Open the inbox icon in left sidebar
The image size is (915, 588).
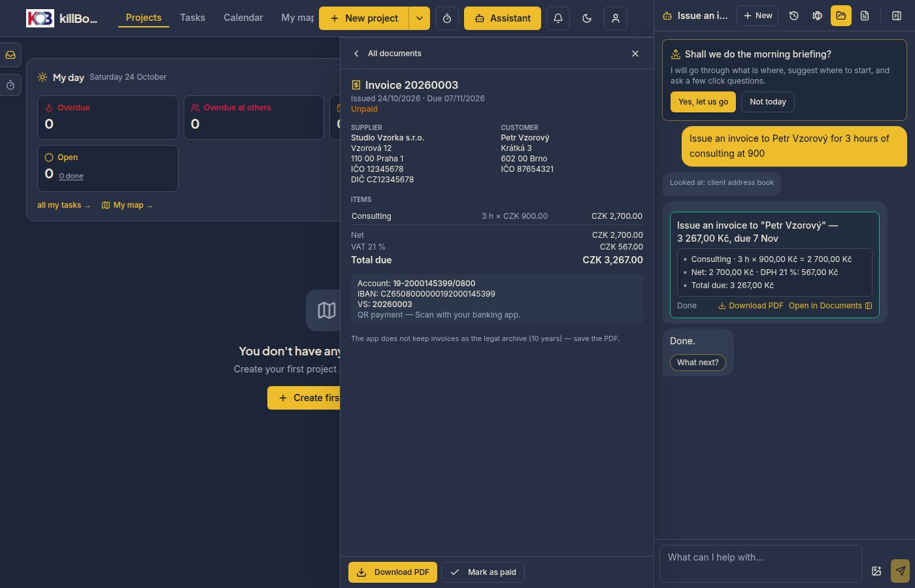click(x=10, y=55)
